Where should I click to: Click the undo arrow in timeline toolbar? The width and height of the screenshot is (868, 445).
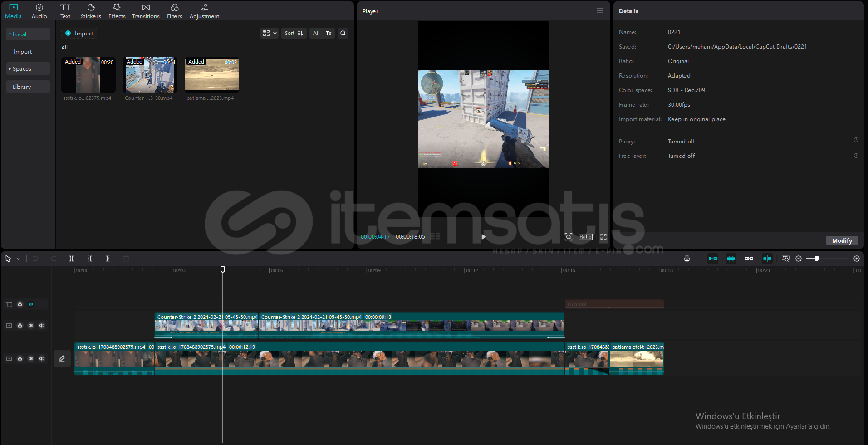pyautogui.click(x=35, y=259)
